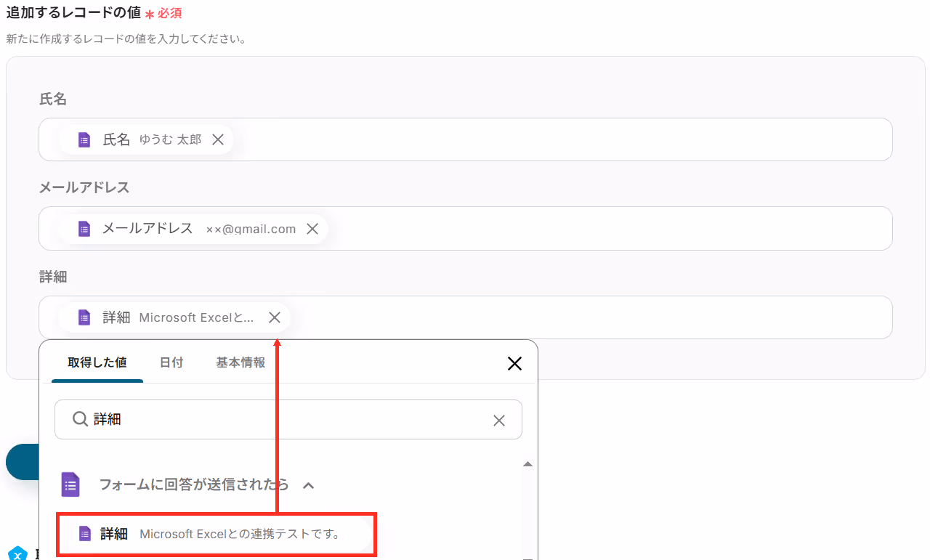Remove the 氏名 ゆうむ 太郎 chip

218,139
